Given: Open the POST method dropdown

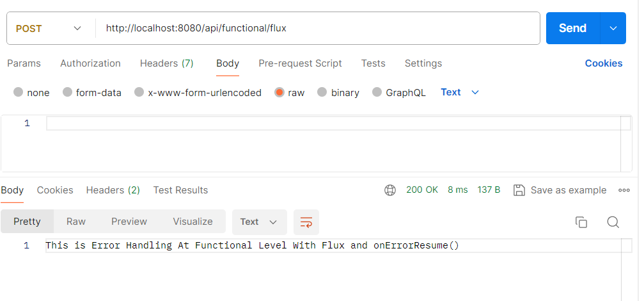Looking at the screenshot, I should [50, 28].
